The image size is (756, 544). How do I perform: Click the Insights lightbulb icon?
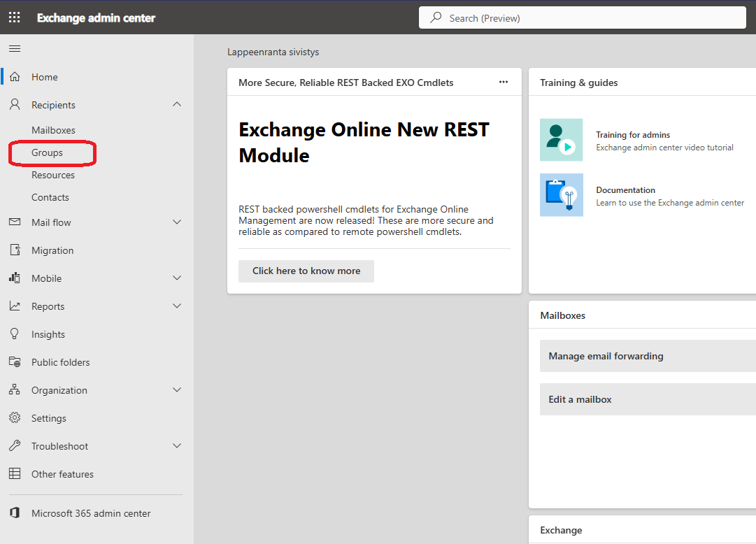(x=15, y=334)
